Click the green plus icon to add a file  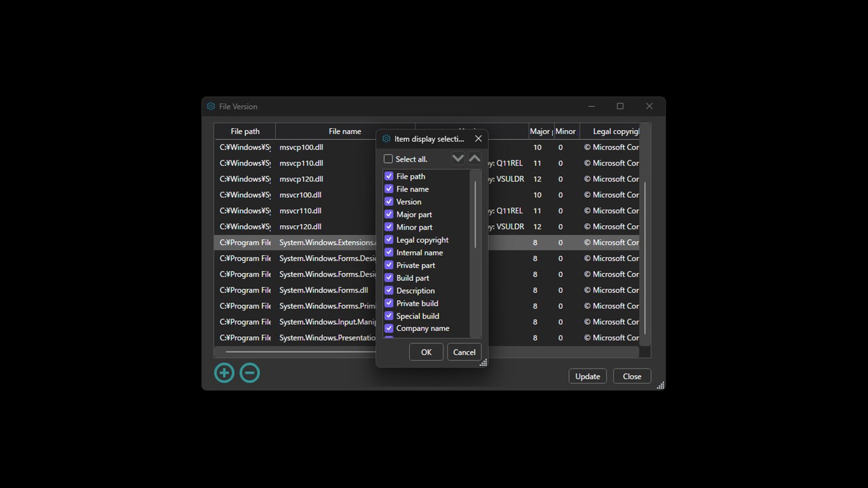[x=224, y=373]
